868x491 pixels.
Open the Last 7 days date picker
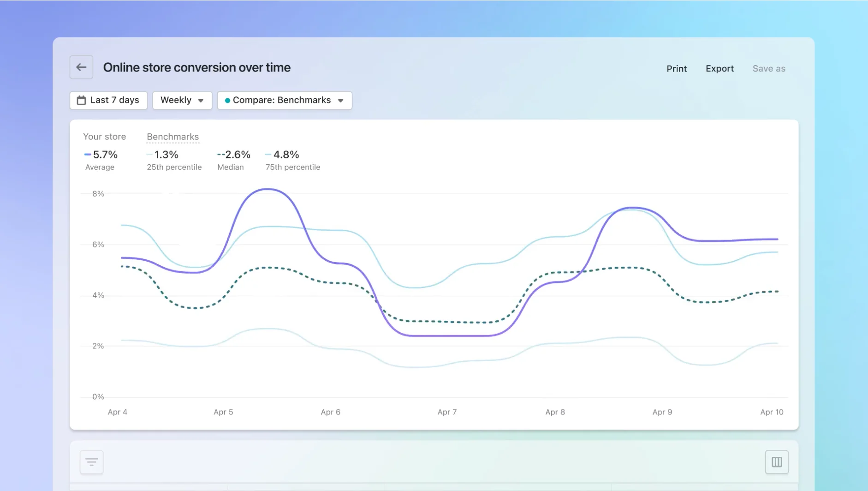point(108,100)
